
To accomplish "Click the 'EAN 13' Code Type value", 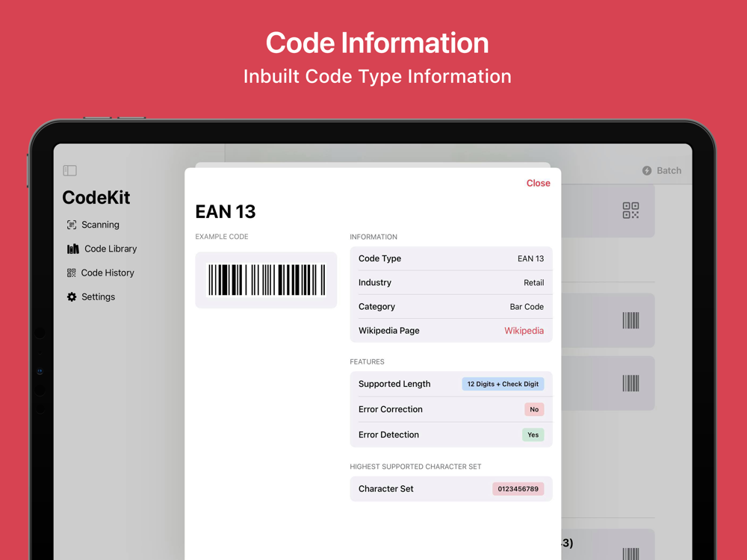I will click(530, 258).
